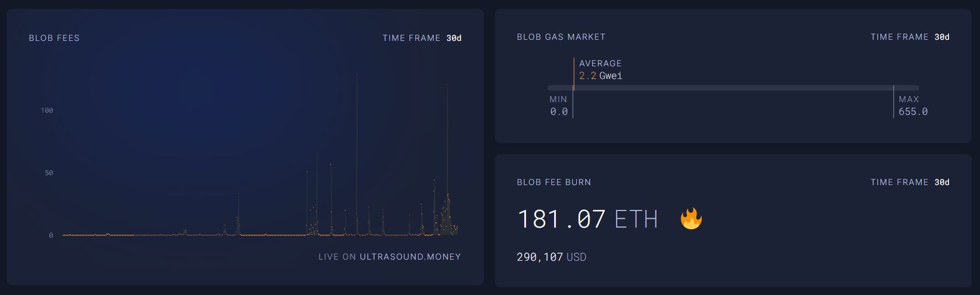
Task: Click the AVERAGE 2.2 Gwei marker label
Action: coord(600,70)
